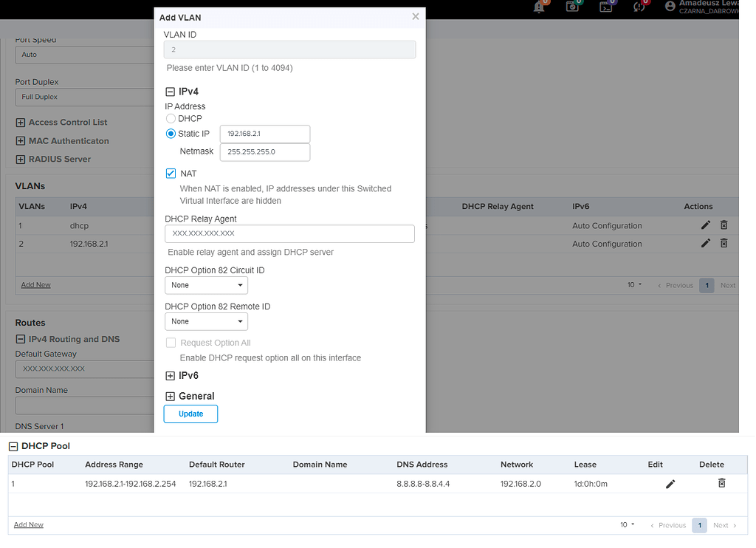The image size is (756, 548).
Task: Open DHCP Option 82 Remote ID dropdown
Action: coord(206,321)
